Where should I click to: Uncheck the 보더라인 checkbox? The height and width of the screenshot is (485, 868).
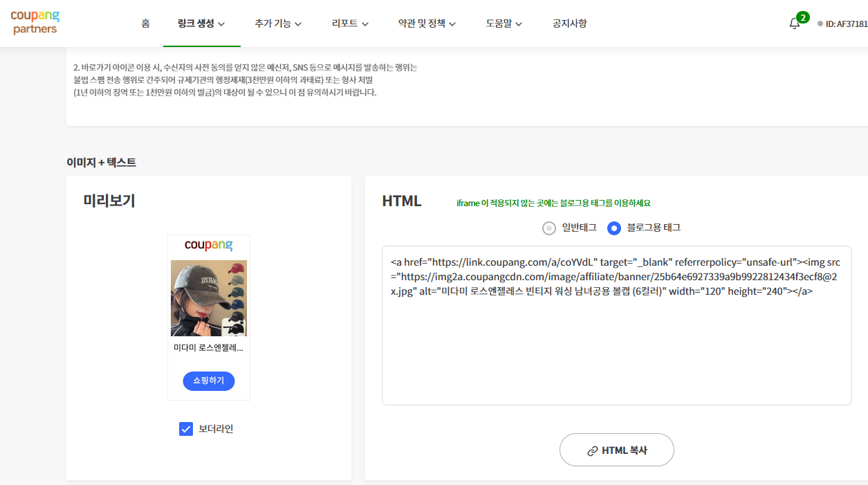(x=185, y=428)
